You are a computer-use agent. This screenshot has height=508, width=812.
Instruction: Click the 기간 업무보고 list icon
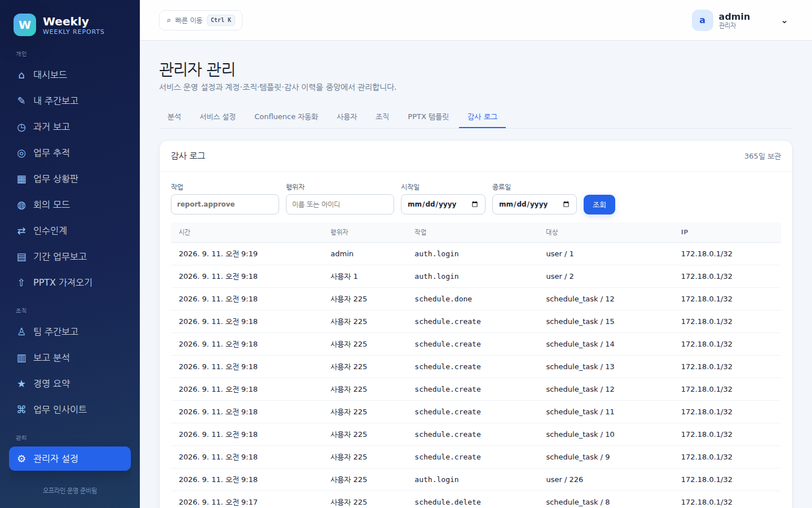tap(21, 257)
